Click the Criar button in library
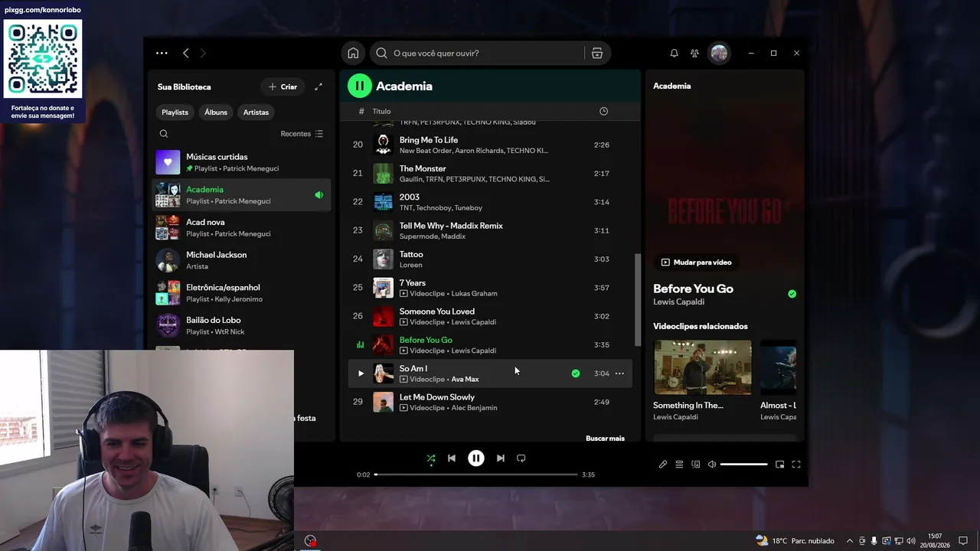 click(283, 86)
